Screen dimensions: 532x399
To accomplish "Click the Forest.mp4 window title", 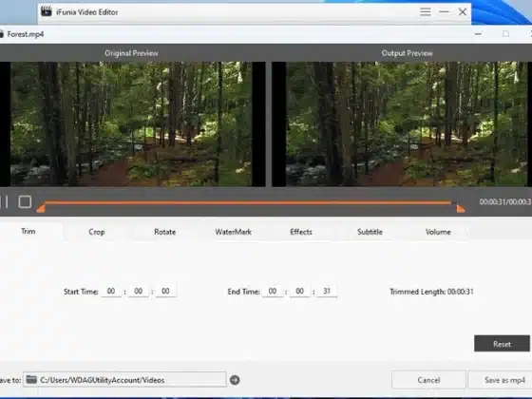I will click(x=26, y=34).
